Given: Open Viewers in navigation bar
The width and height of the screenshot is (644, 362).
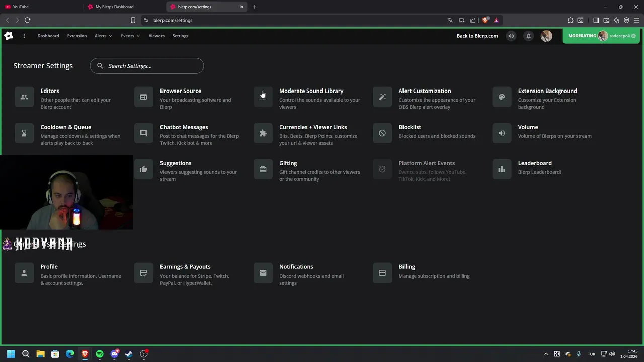Looking at the screenshot, I should [156, 36].
